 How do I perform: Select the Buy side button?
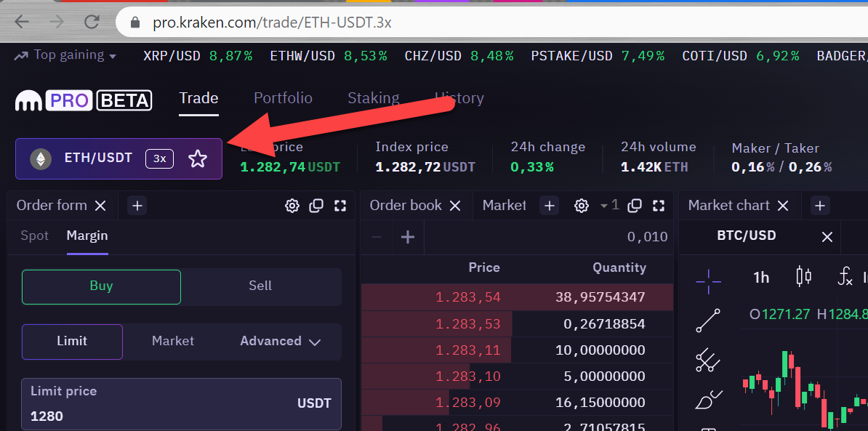point(101,286)
